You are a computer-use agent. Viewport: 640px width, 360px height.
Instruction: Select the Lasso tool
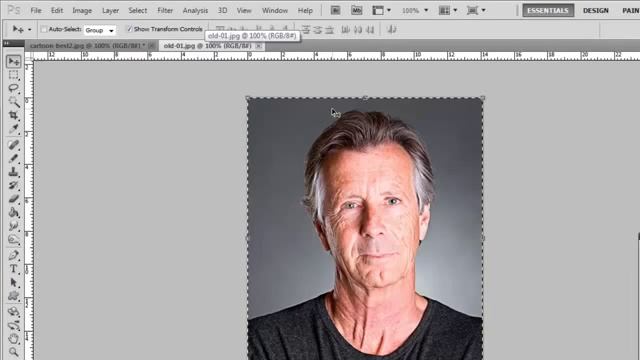13,89
